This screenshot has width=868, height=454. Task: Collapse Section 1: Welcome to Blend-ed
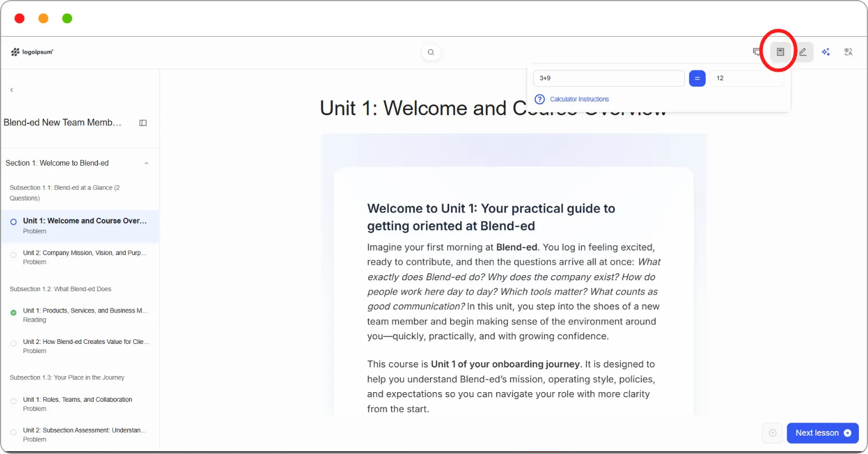[146, 163]
